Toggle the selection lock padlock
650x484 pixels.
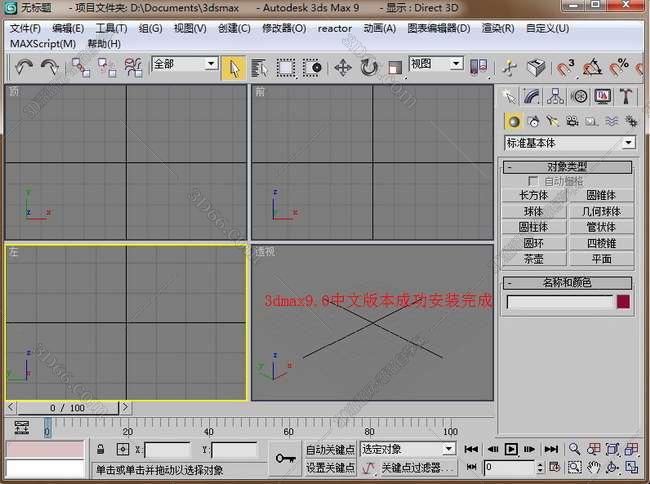point(100,449)
